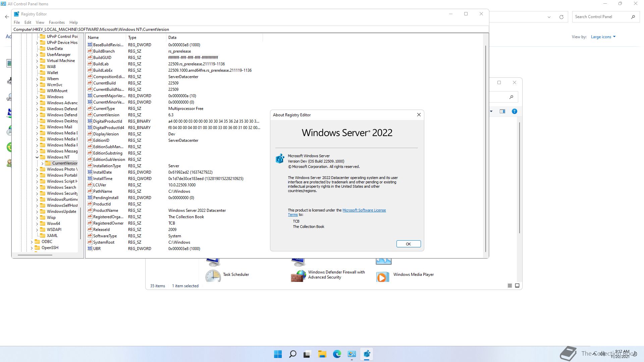644x362 pixels.
Task: Open Control Panel address bar history dropdown
Action: [x=549, y=17]
